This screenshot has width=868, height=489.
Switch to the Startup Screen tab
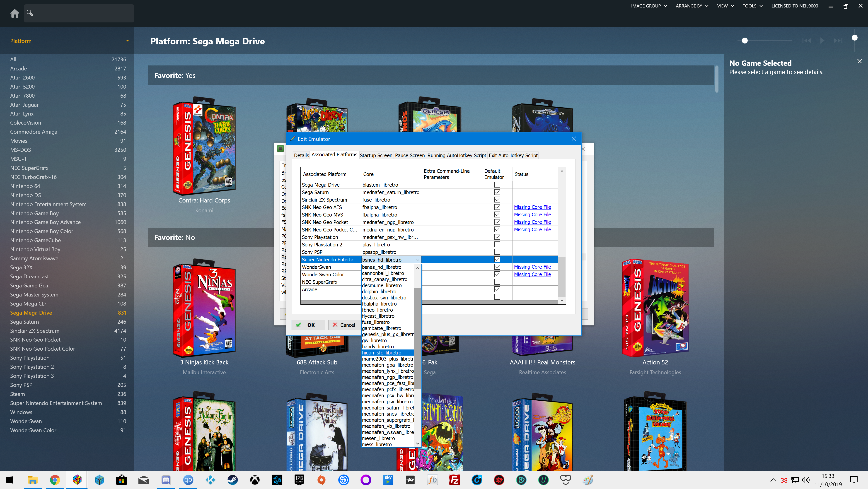click(376, 155)
